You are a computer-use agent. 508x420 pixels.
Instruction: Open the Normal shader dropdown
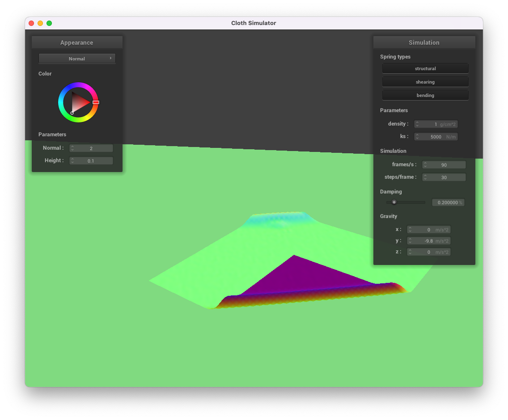[x=77, y=59]
